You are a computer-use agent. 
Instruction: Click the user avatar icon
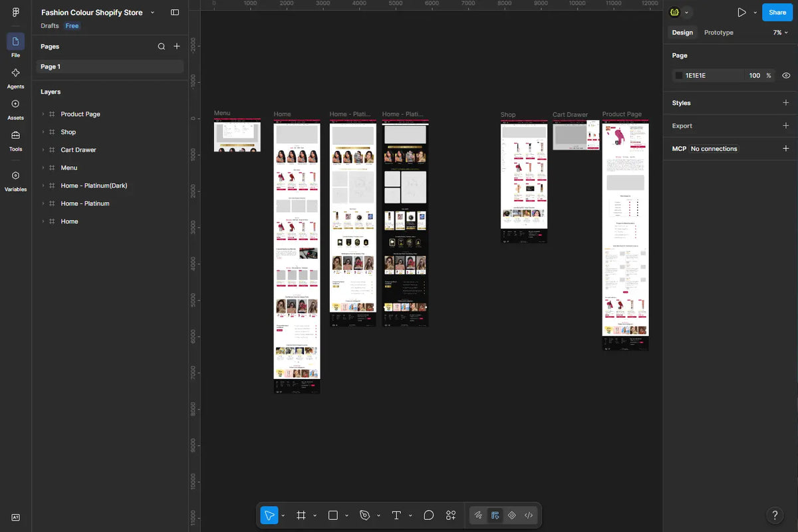[675, 13]
